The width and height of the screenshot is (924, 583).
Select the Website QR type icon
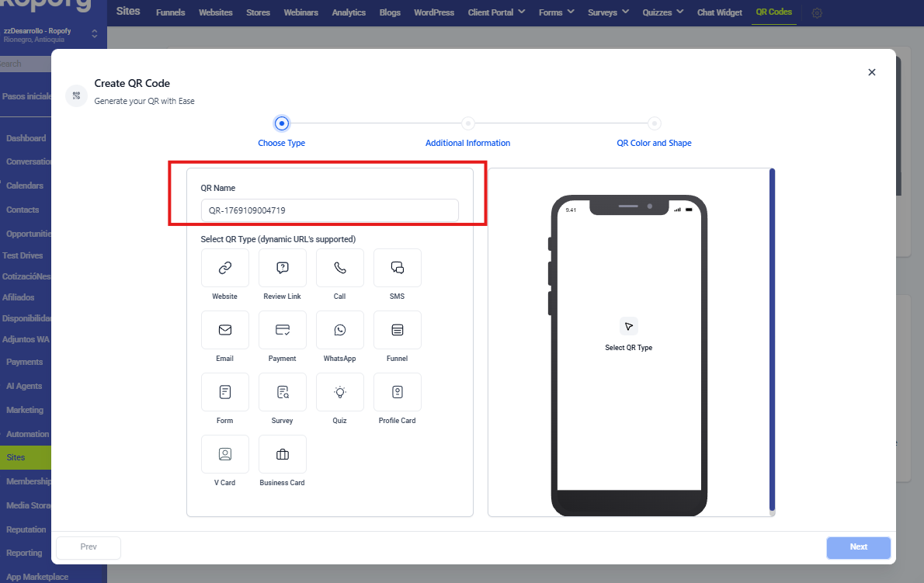click(x=225, y=268)
